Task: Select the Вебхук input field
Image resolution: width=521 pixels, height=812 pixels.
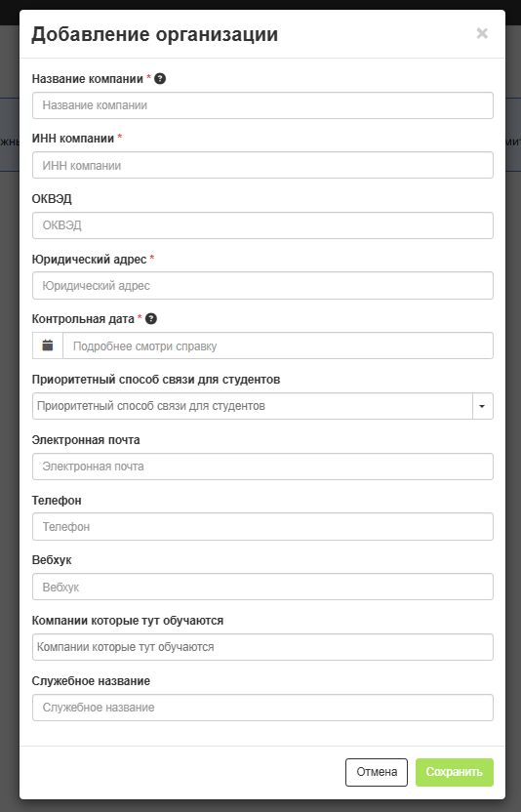Action: click(262, 587)
